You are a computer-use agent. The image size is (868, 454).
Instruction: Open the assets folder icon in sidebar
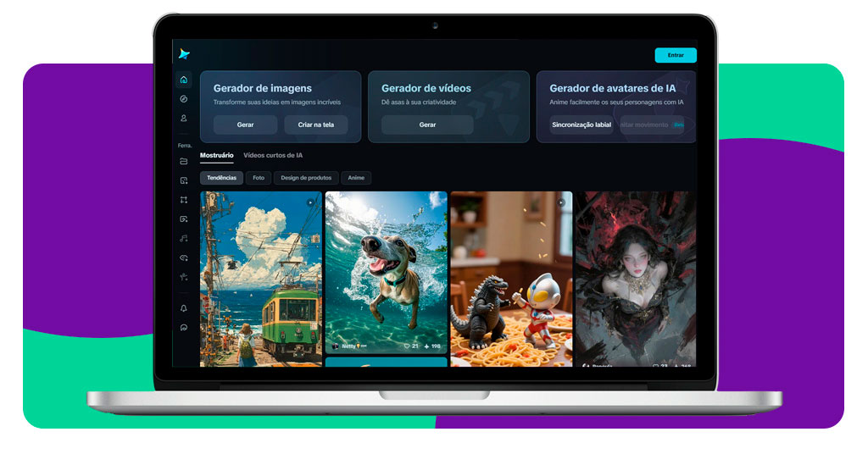[184, 162]
